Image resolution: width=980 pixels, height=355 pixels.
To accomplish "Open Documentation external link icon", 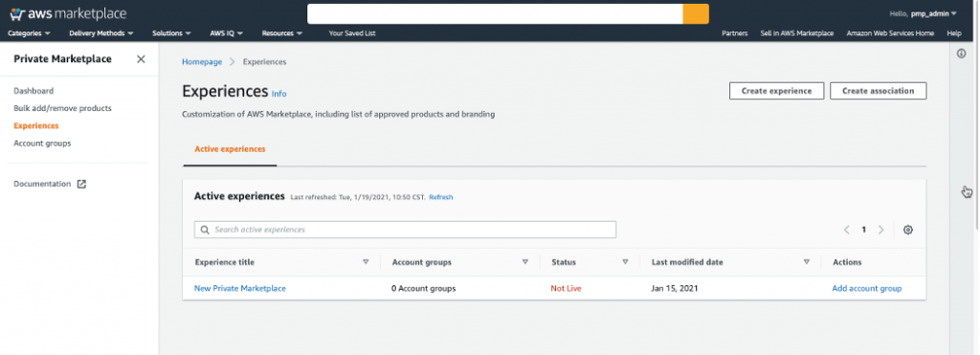I will tap(81, 184).
